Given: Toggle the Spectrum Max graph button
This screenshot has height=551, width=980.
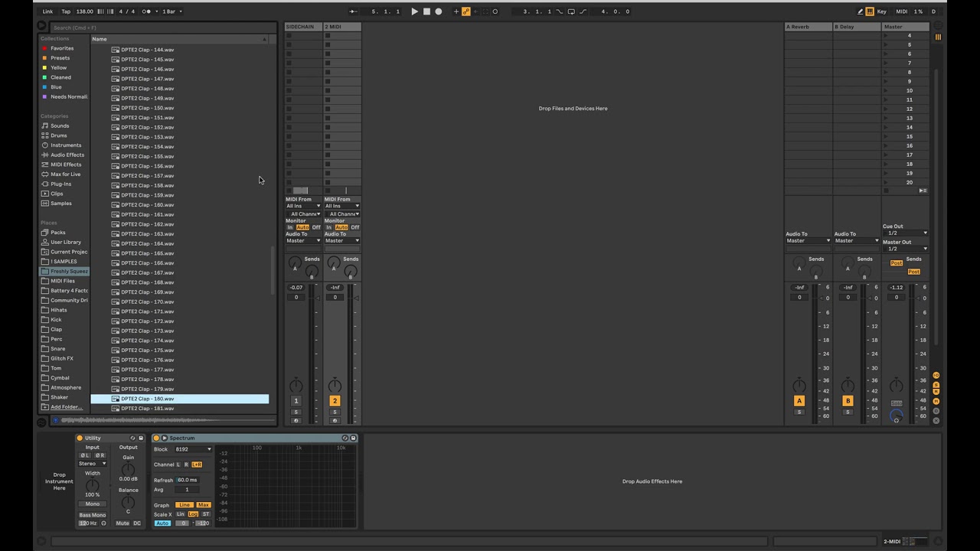Looking at the screenshot, I should (x=203, y=505).
